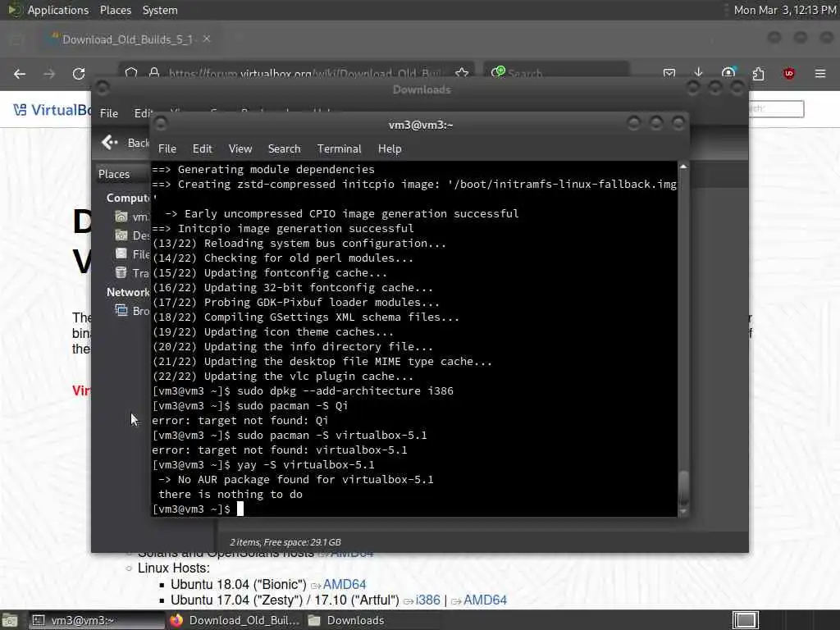This screenshot has height=630, width=840.
Task: Select Browse Network icon in sidebar
Action: tap(121, 311)
